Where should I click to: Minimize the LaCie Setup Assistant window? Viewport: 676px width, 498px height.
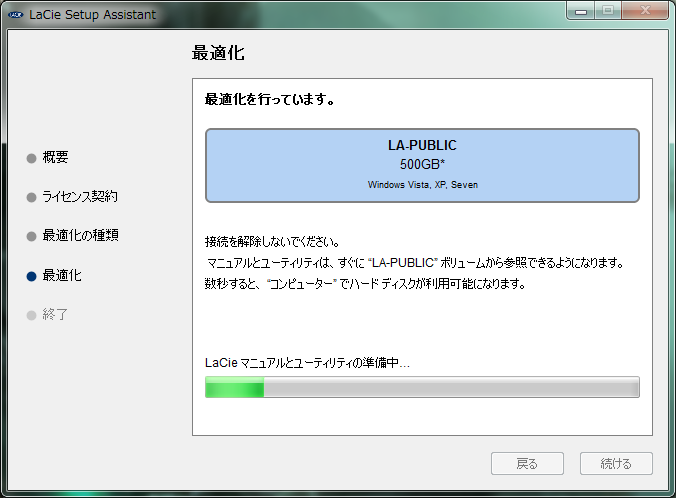581,10
